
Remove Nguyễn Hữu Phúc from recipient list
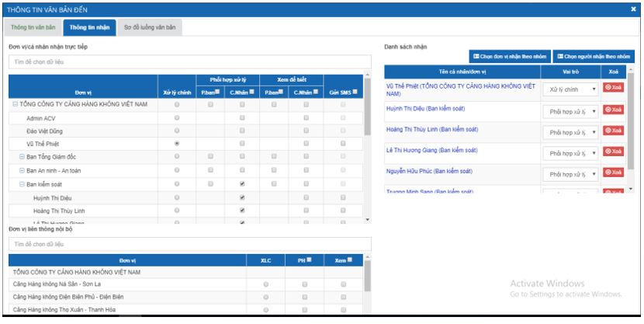(x=613, y=173)
